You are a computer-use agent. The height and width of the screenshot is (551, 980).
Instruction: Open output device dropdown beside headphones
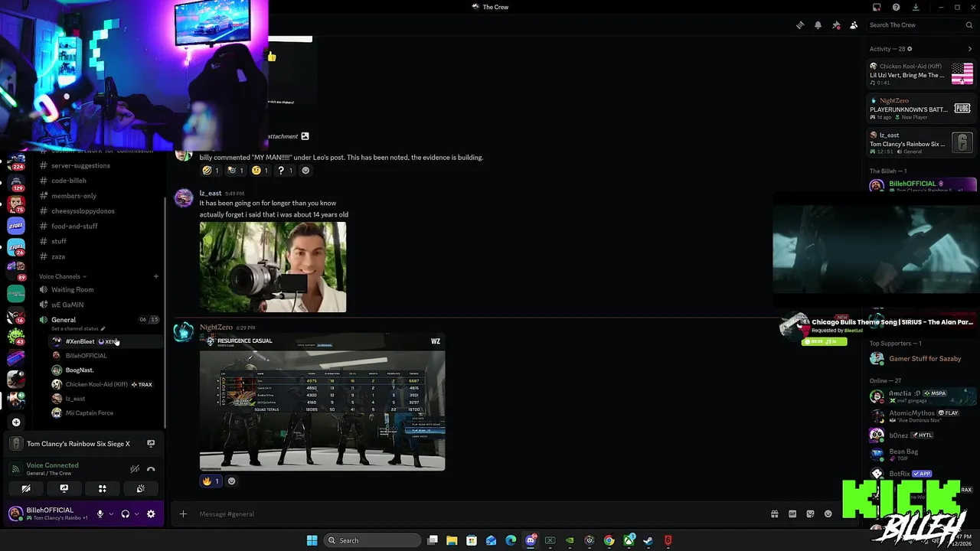(x=136, y=514)
